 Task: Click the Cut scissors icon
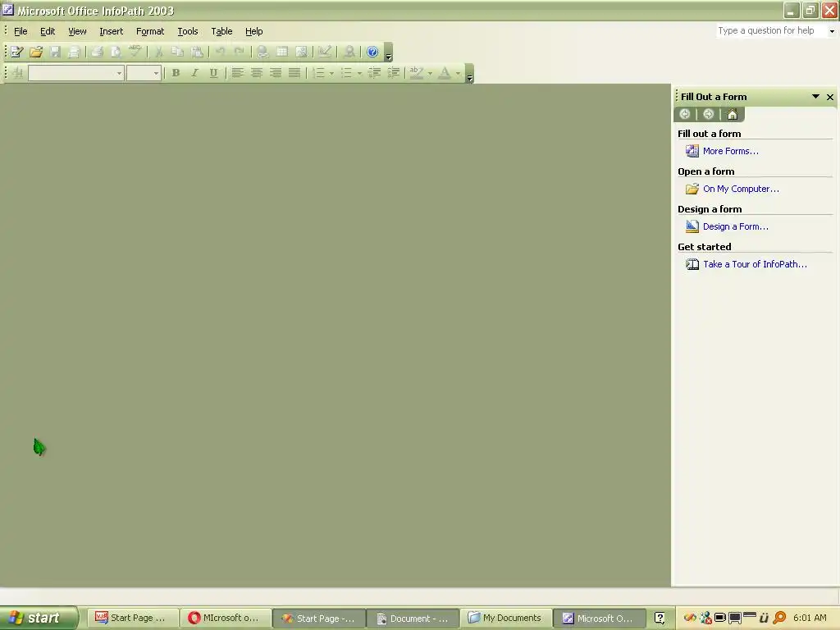pyautogui.click(x=158, y=52)
